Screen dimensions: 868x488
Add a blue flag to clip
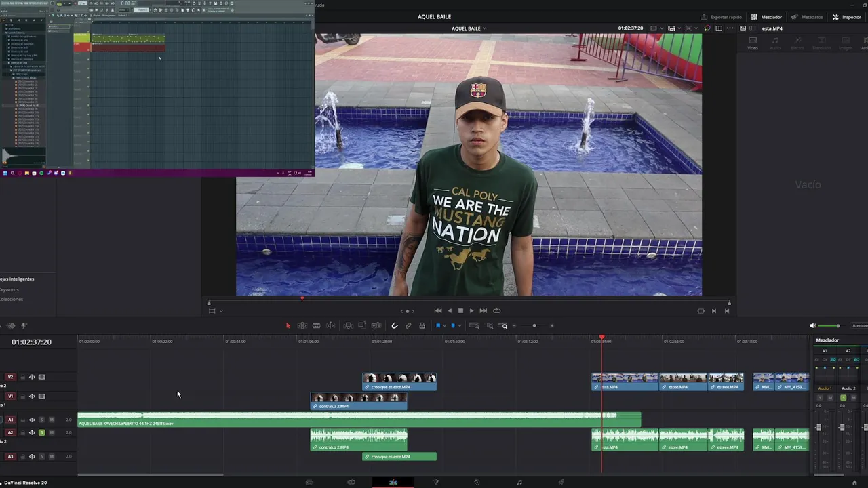438,326
